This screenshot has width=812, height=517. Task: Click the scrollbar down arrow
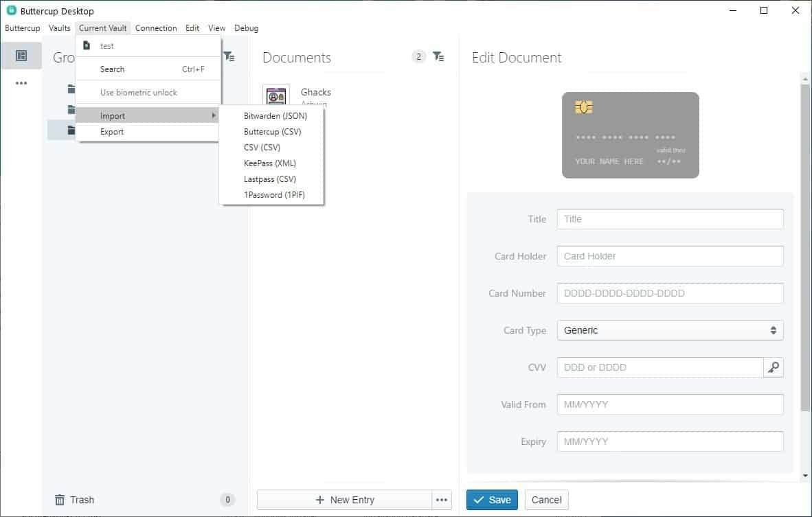tap(805, 476)
